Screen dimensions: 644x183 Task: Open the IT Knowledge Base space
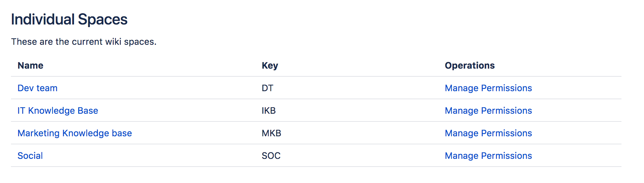[x=58, y=111]
